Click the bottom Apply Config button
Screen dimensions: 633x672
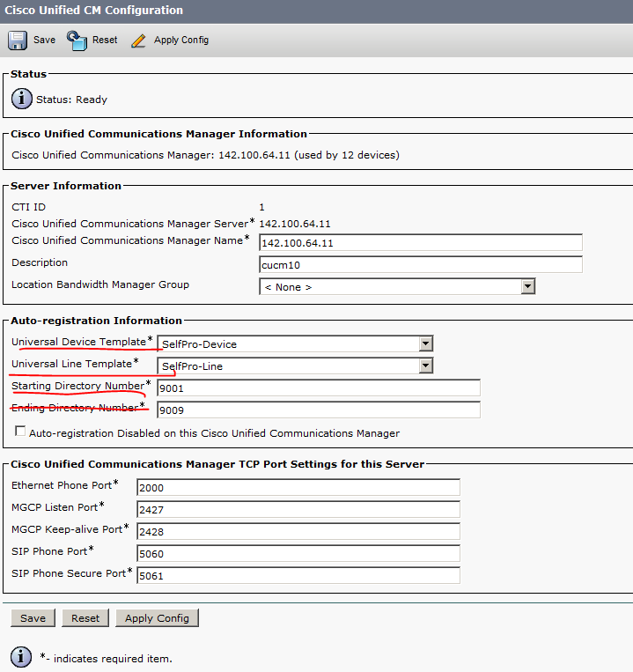coord(157,618)
